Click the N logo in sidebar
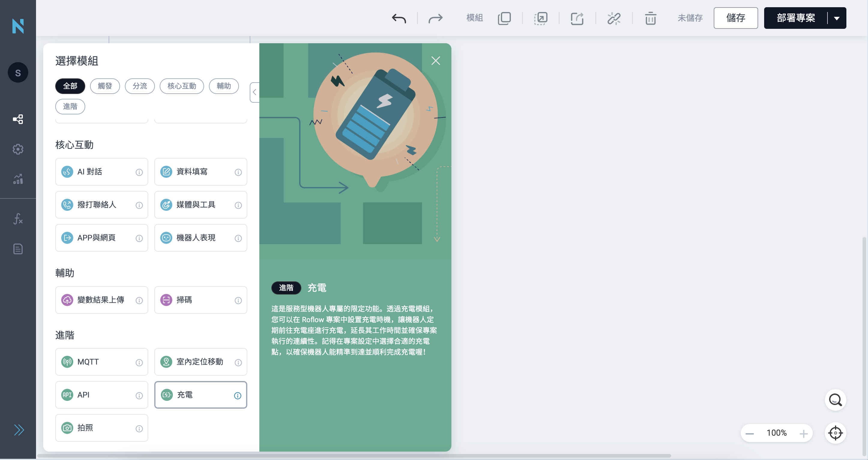 point(18,26)
